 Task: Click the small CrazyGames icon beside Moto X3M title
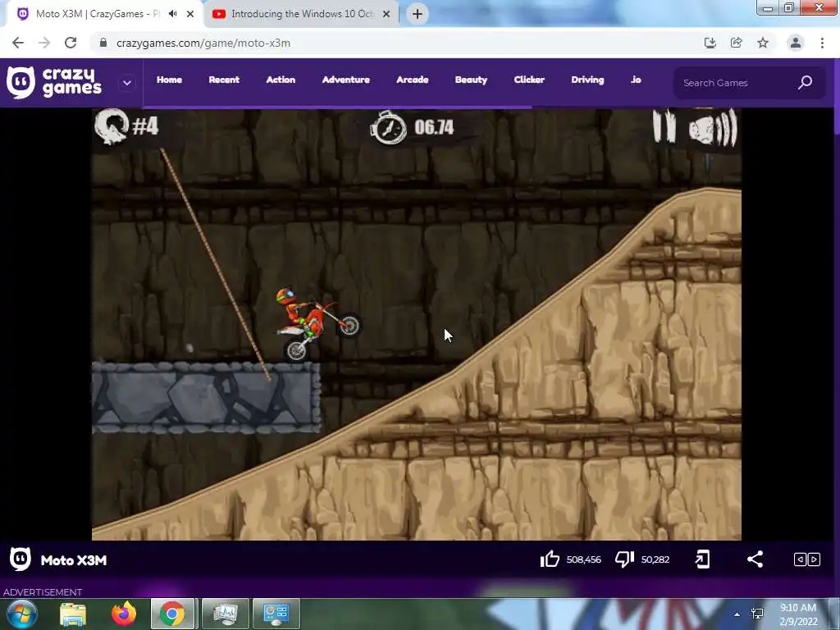21,559
